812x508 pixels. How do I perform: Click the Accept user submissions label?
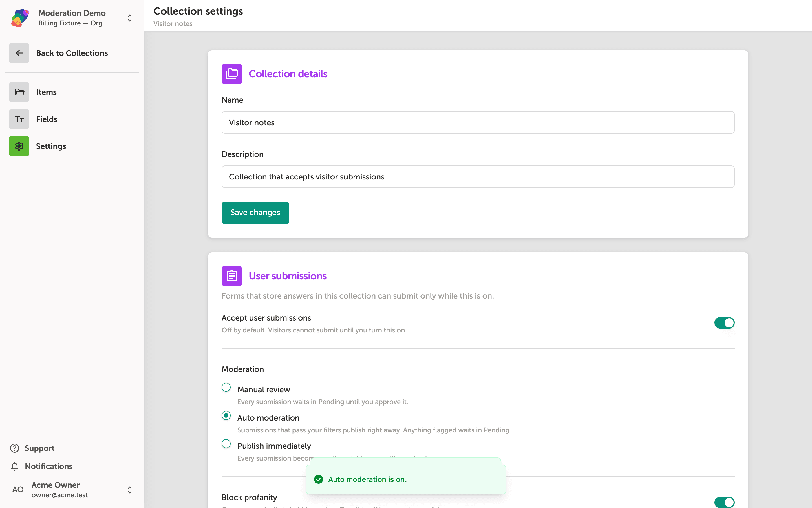point(266,318)
